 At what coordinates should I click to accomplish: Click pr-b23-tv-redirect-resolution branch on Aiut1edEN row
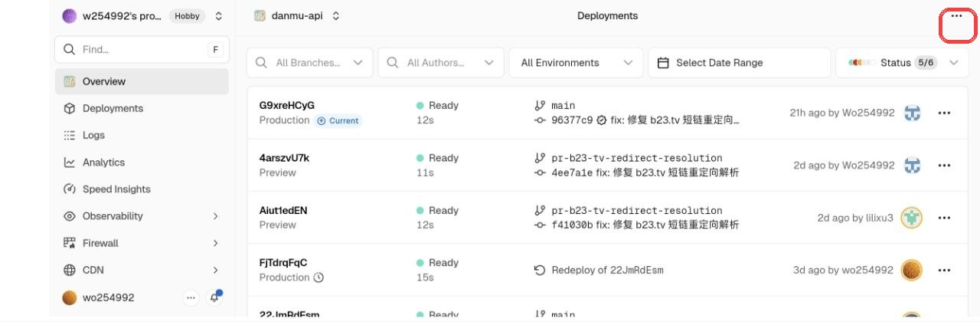[x=637, y=210]
